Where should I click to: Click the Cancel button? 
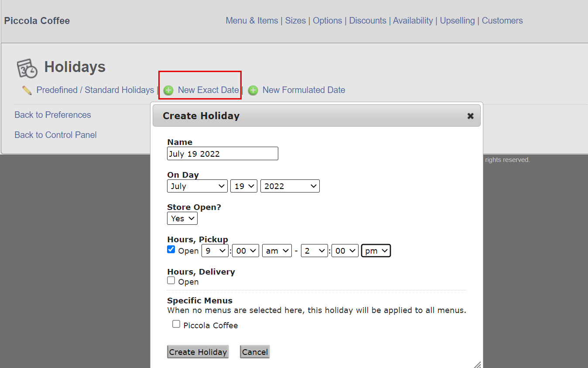click(x=255, y=352)
